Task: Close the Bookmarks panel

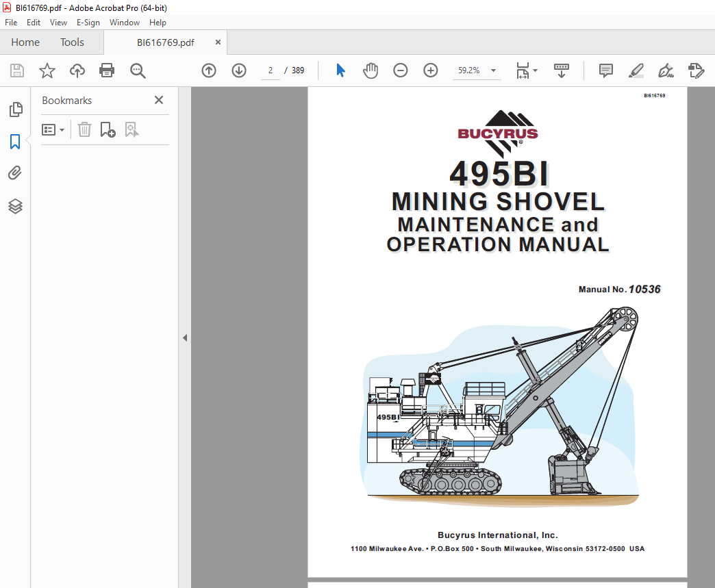Action: point(159,100)
